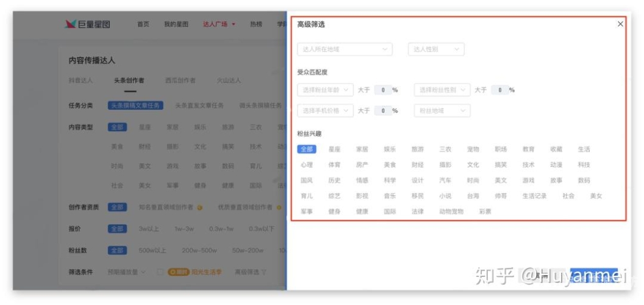Switch to the 西瓜创作者 tab
Viewport: 644px width, 305px height.
181,81
